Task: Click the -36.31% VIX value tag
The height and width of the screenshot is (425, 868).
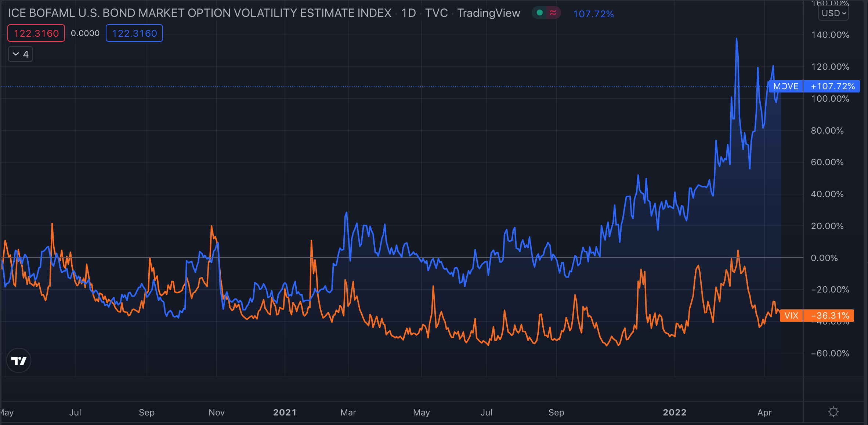Action: pos(830,316)
